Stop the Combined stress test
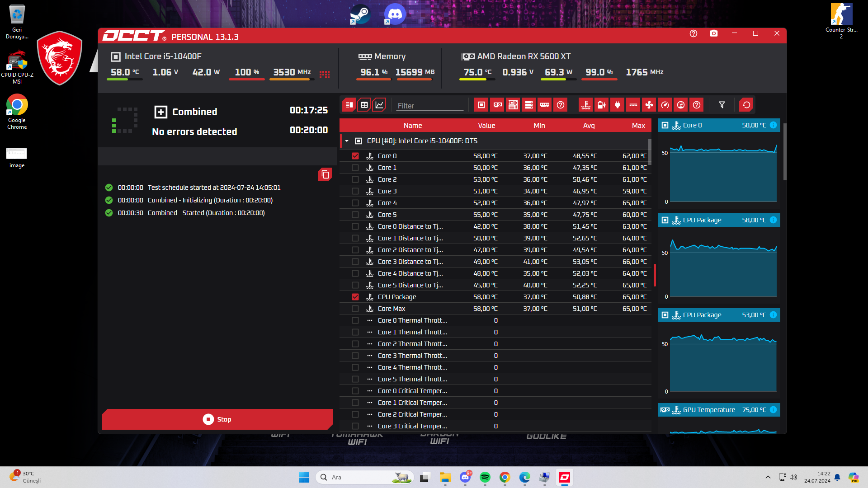Screen dimensions: 868x488 tap(217, 419)
